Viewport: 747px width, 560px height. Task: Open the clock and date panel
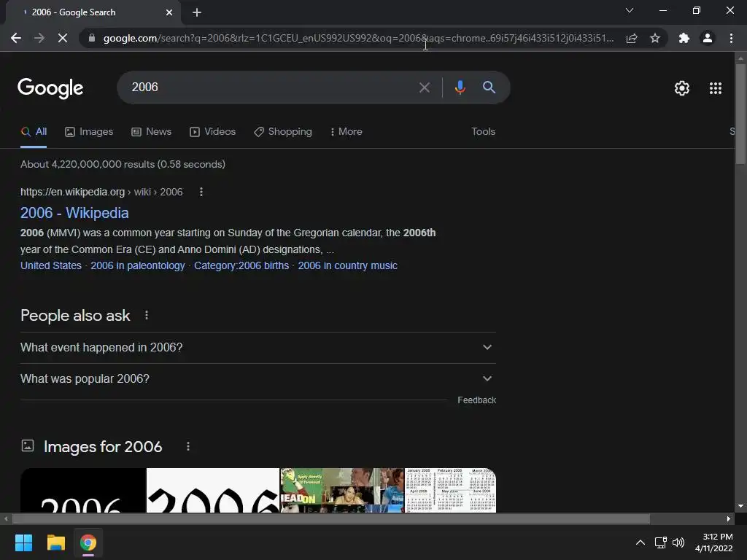pos(713,542)
